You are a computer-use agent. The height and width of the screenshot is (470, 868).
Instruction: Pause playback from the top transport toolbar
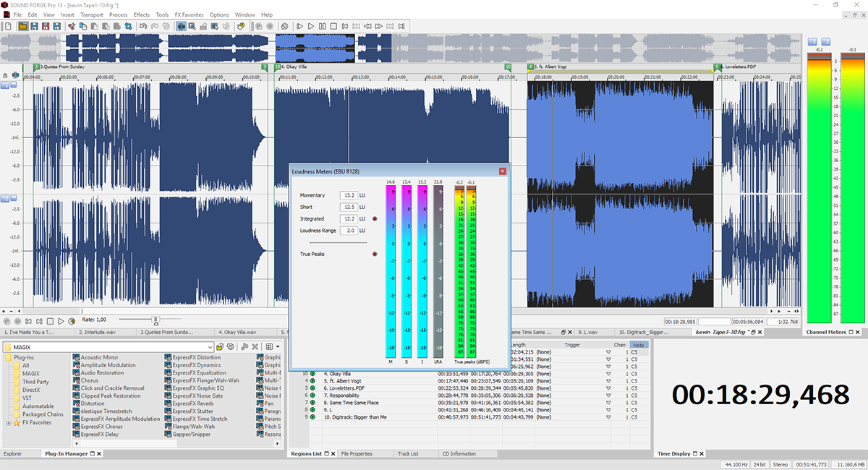pos(323,26)
